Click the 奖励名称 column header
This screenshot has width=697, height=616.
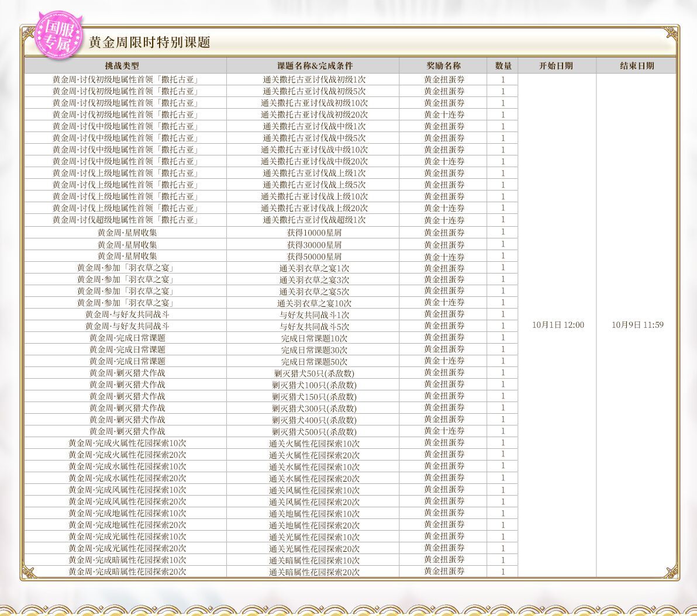coord(444,66)
